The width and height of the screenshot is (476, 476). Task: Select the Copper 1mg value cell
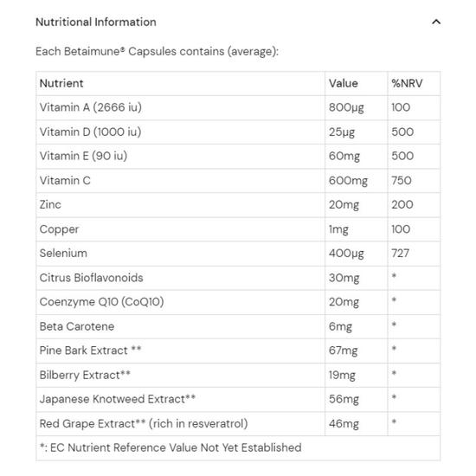click(357, 229)
